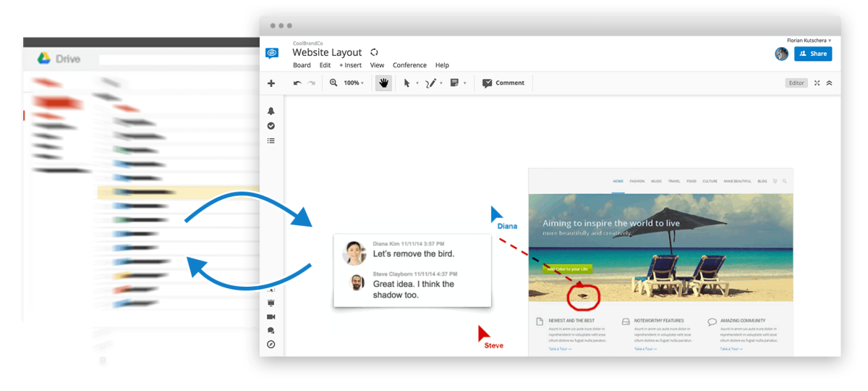Click the presentation screen icon in sidebar
Viewport: 868px width, 391px height.
[271, 303]
